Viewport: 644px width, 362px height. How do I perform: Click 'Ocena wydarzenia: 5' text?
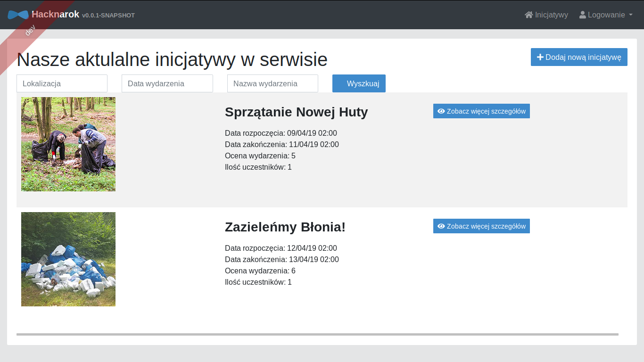click(x=260, y=156)
